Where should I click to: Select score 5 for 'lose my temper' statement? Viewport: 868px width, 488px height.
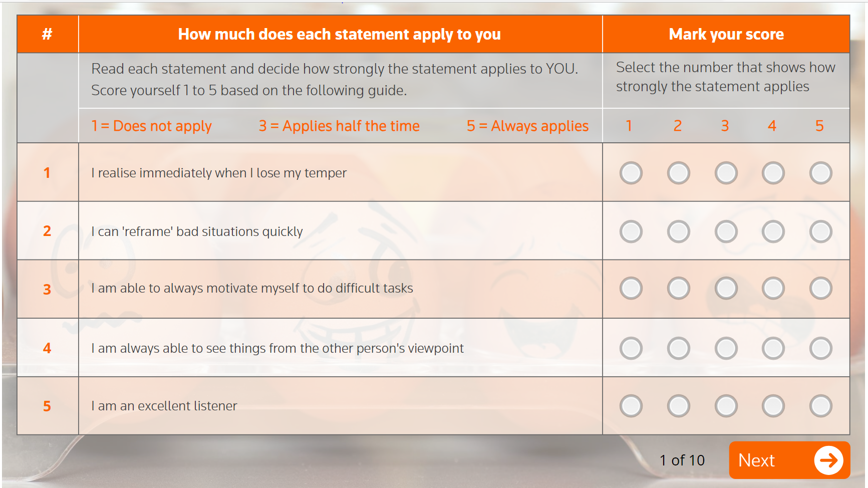click(x=820, y=173)
